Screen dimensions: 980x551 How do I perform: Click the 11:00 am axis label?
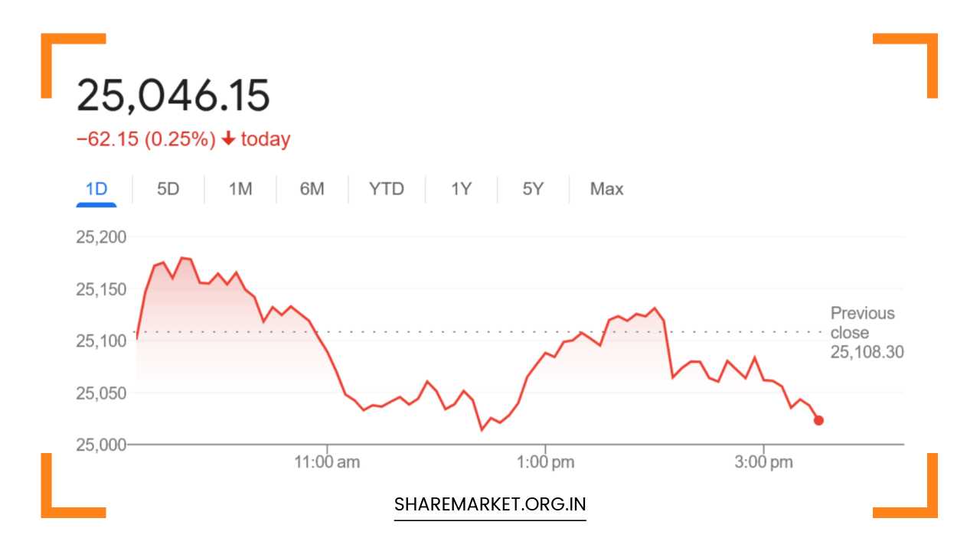point(328,462)
